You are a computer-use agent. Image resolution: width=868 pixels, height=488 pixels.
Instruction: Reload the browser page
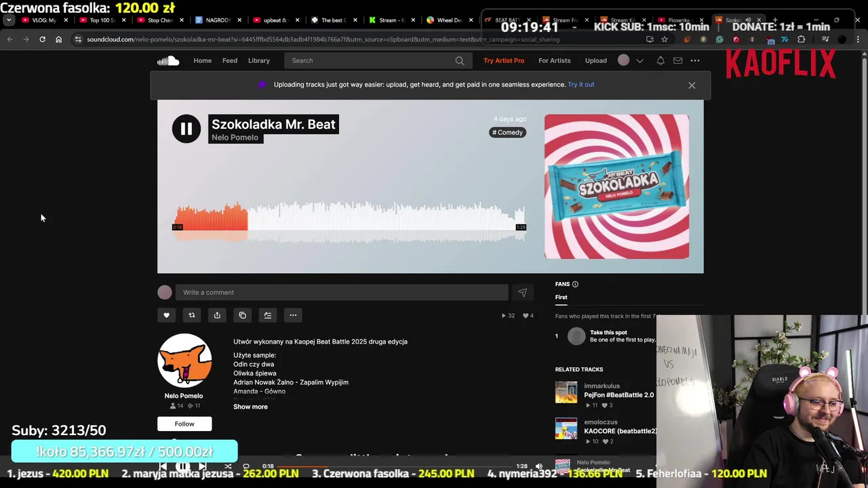(x=42, y=39)
